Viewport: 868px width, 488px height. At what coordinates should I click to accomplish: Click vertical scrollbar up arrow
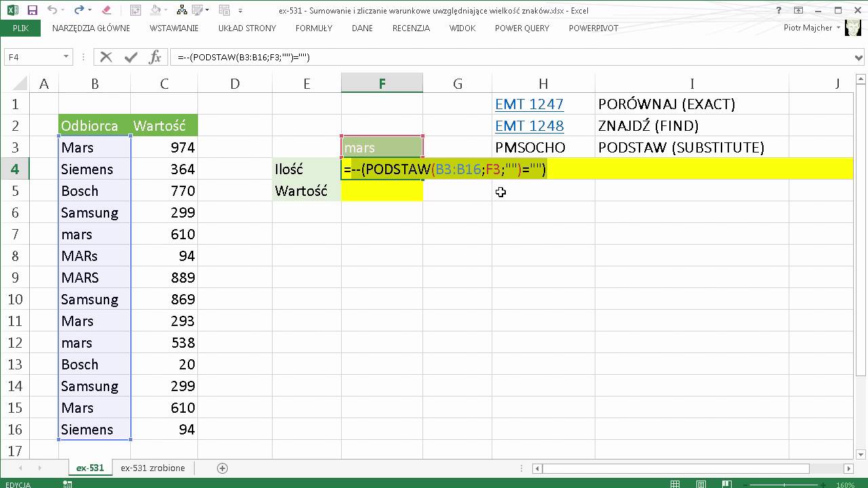click(861, 80)
